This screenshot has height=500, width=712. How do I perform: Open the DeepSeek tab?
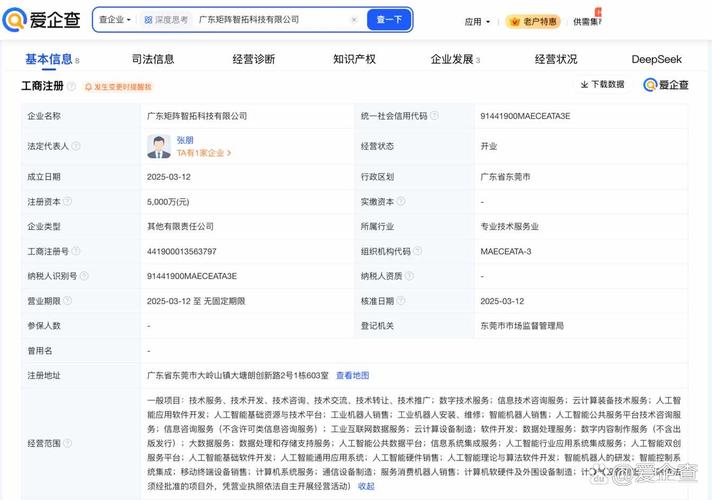657,59
